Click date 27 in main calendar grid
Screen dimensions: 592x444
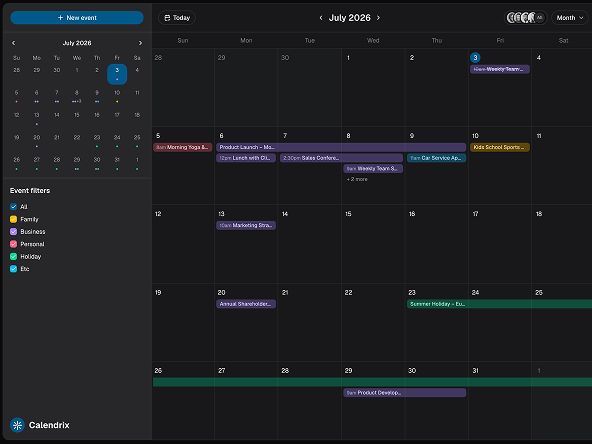tap(222, 371)
